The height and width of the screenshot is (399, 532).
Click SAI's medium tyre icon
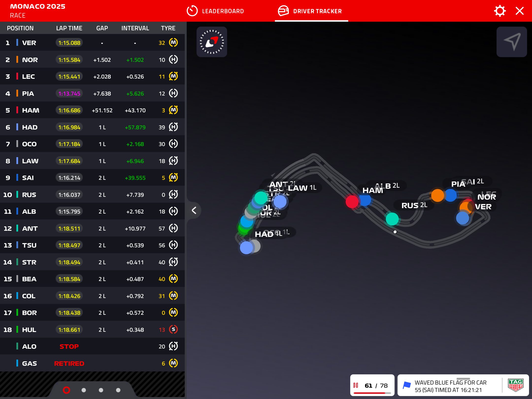click(173, 178)
